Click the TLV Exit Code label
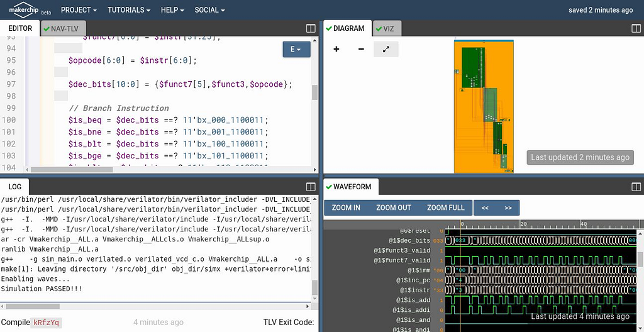The height and width of the screenshot is (332, 644). 289,323
